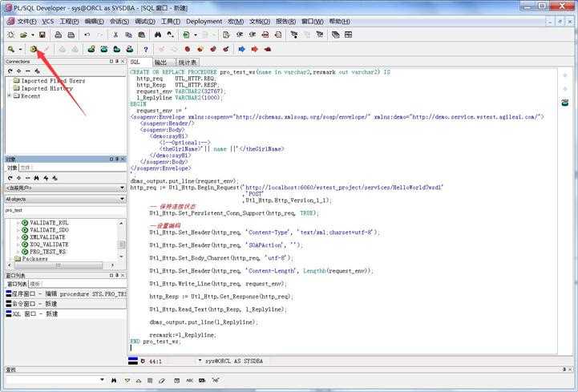Click the Undo arrow icon

(87, 35)
